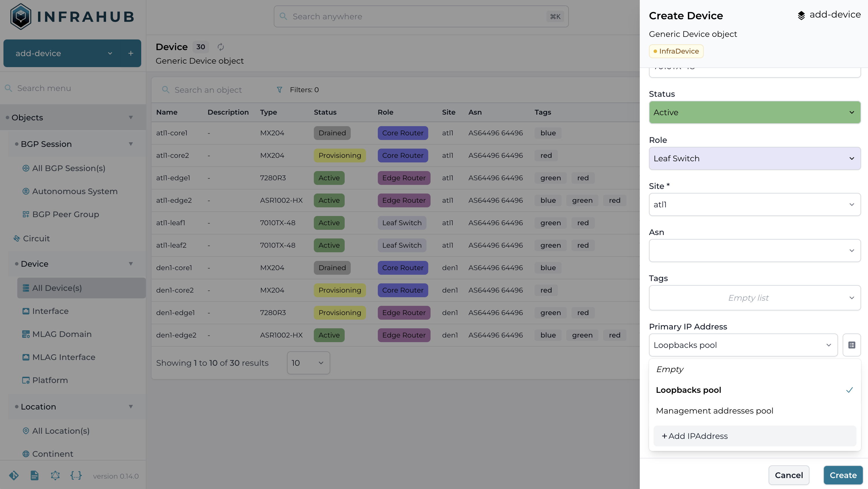Select the Loopbacks pool option

tap(755, 390)
